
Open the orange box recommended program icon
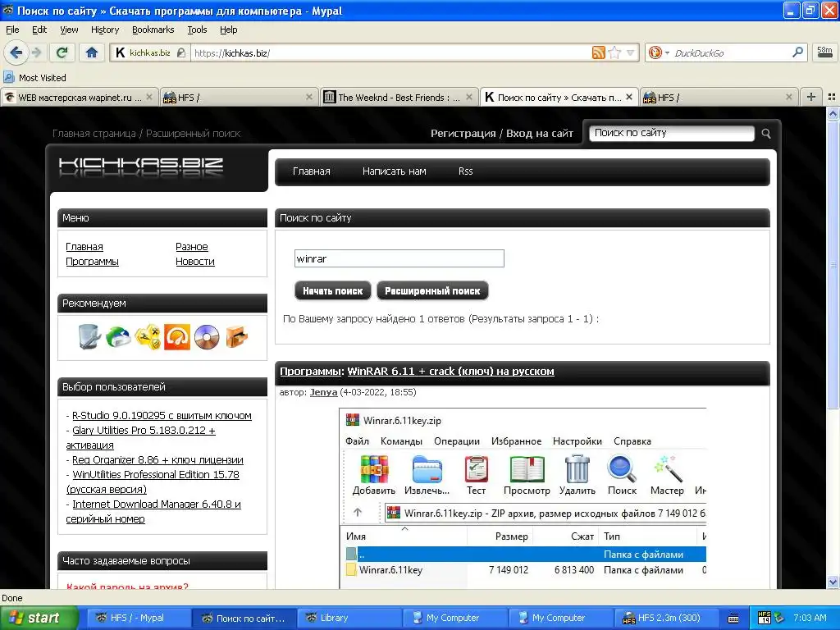(236, 337)
